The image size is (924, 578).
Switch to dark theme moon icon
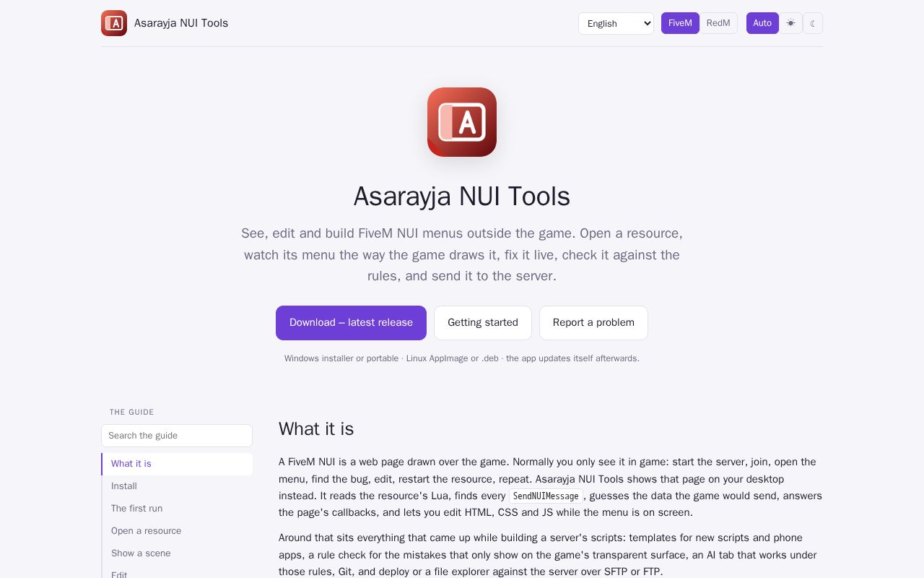click(x=813, y=23)
